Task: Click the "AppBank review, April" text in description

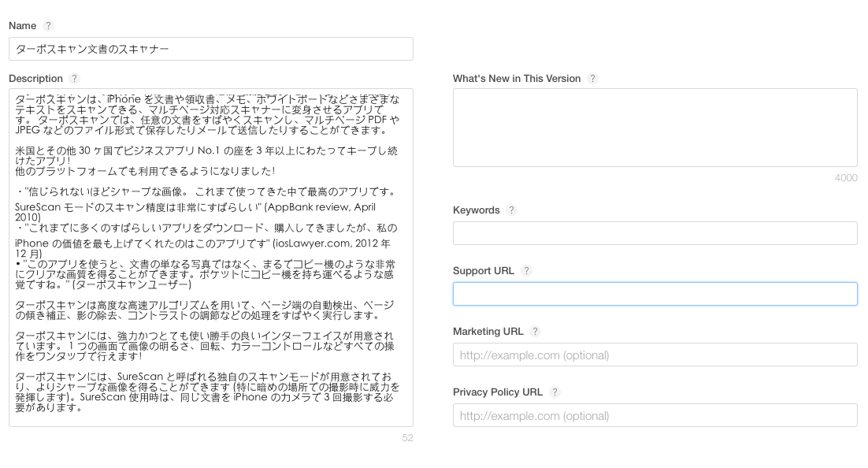Action: coord(321,207)
